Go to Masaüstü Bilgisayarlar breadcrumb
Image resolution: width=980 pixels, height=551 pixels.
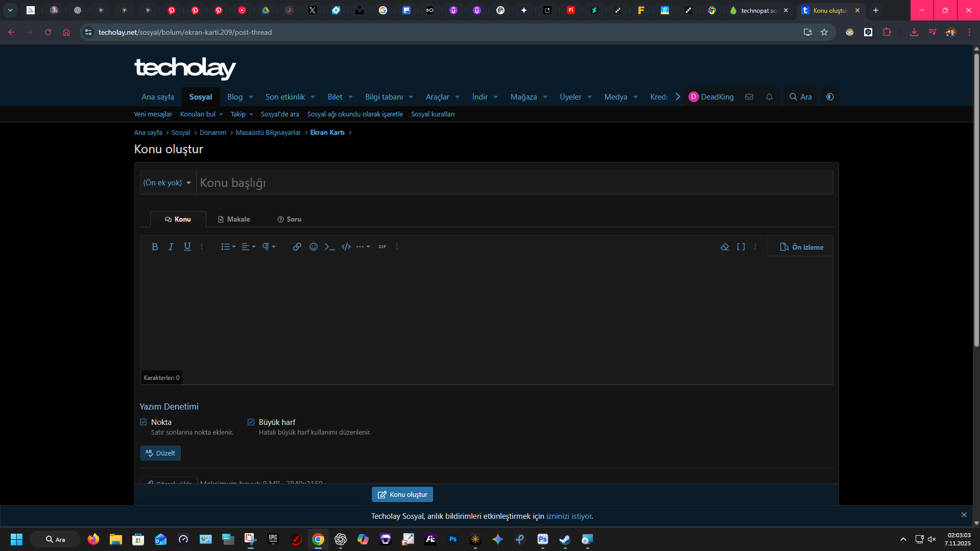[268, 133]
